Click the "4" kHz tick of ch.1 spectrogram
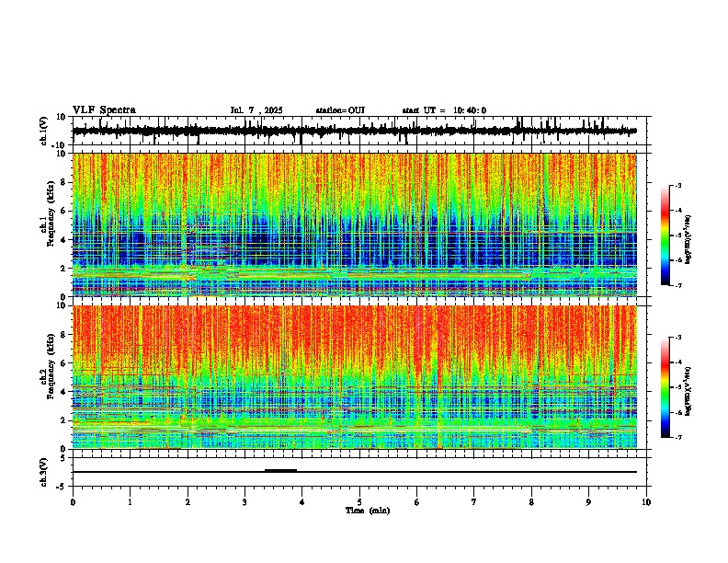 (64, 240)
